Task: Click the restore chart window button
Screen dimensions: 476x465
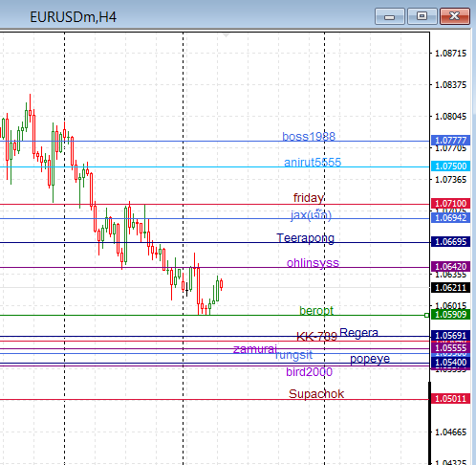Action: coord(422,16)
